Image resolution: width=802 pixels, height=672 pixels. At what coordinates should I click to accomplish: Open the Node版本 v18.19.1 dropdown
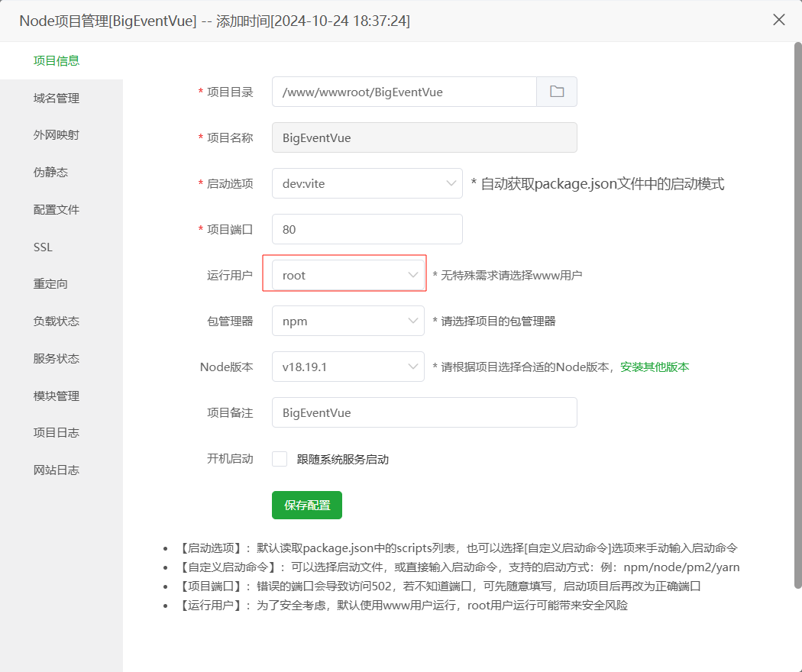pos(348,367)
